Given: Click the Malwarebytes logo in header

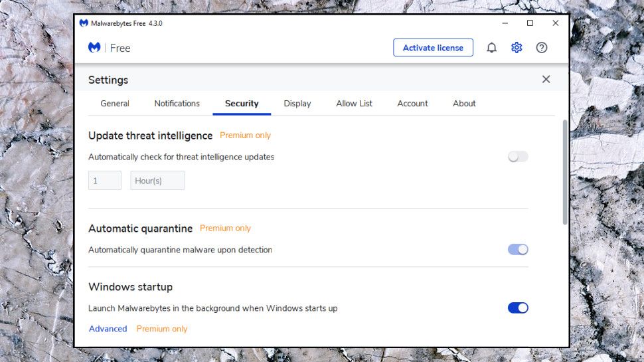Looking at the screenshot, I should (95, 48).
